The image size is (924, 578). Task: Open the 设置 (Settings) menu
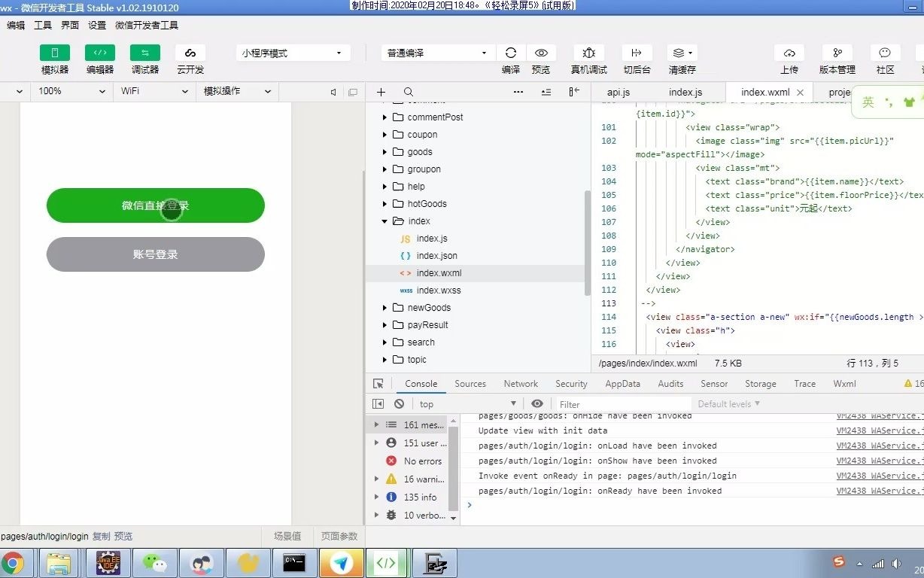(x=96, y=25)
